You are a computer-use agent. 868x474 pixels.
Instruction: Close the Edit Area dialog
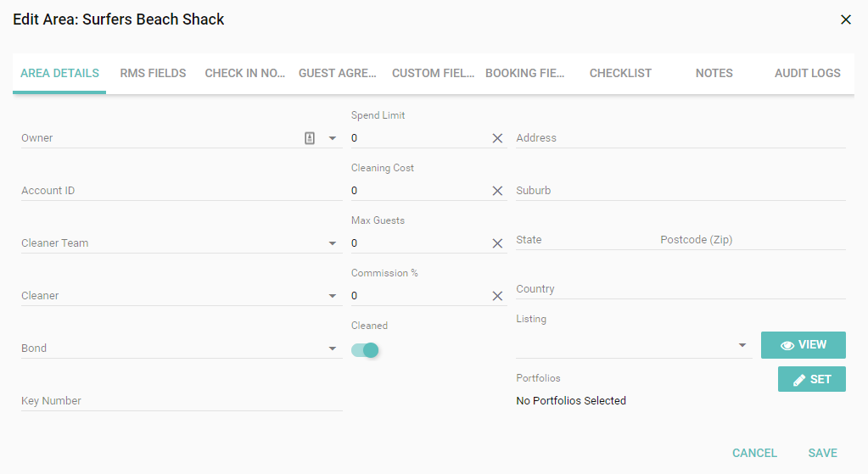pos(845,20)
